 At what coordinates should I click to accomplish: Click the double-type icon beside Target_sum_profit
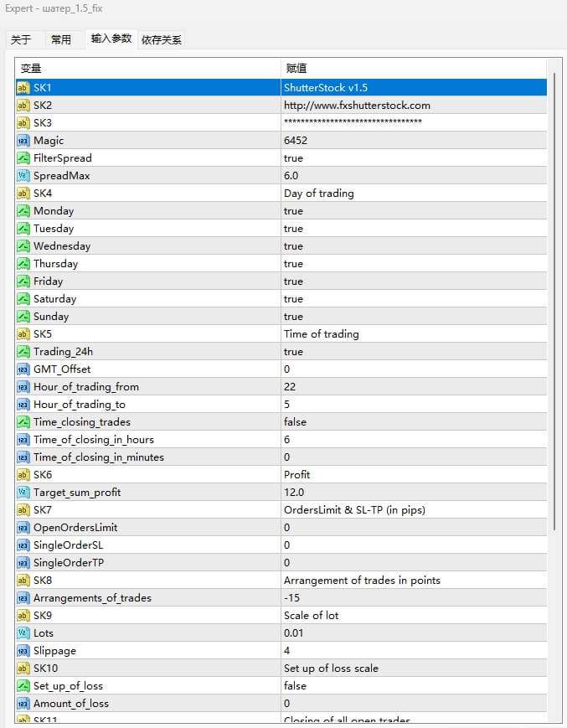(x=23, y=493)
